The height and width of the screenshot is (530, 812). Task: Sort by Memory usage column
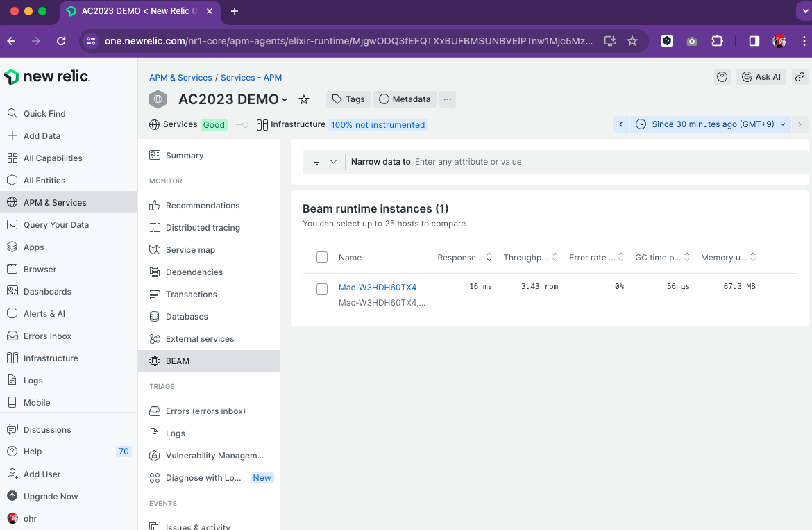click(728, 258)
